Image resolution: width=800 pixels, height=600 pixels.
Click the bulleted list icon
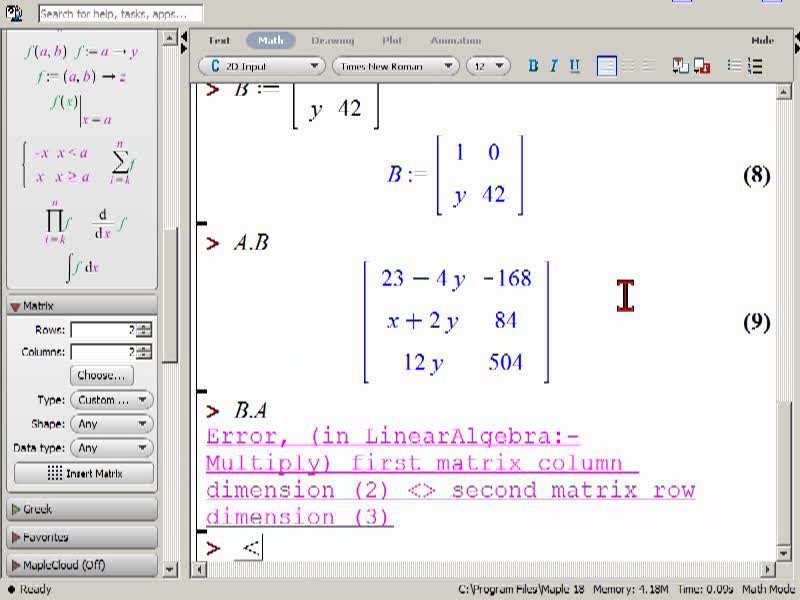click(x=734, y=66)
